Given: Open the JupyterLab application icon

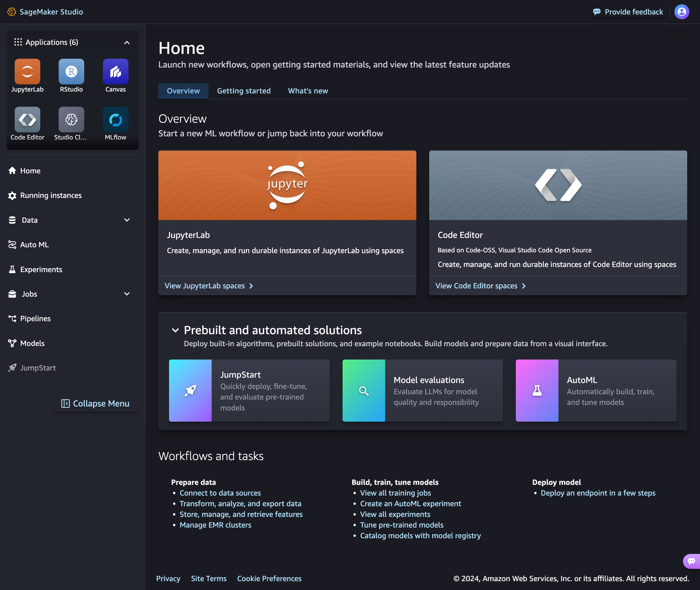Looking at the screenshot, I should click(27, 71).
